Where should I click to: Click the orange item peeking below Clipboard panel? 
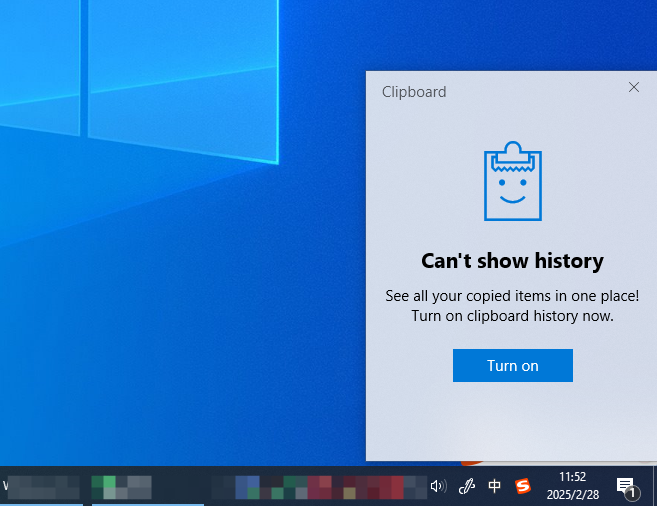(x=472, y=463)
